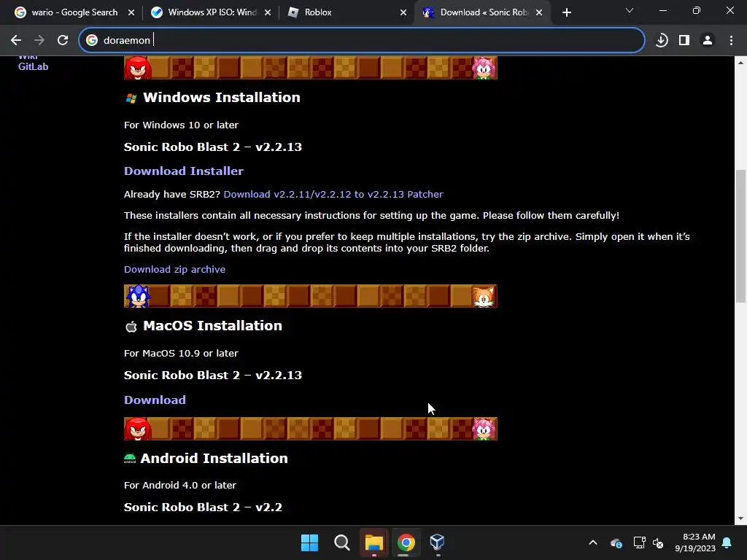Screen dimensions: 747x560
Task: Open the Chrome profile icon
Action: click(708, 41)
